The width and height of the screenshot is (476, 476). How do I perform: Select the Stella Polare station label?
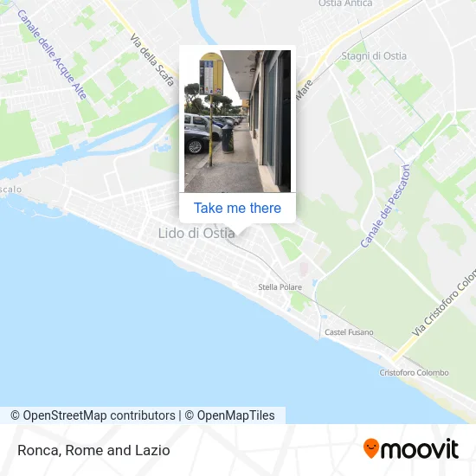click(280, 286)
